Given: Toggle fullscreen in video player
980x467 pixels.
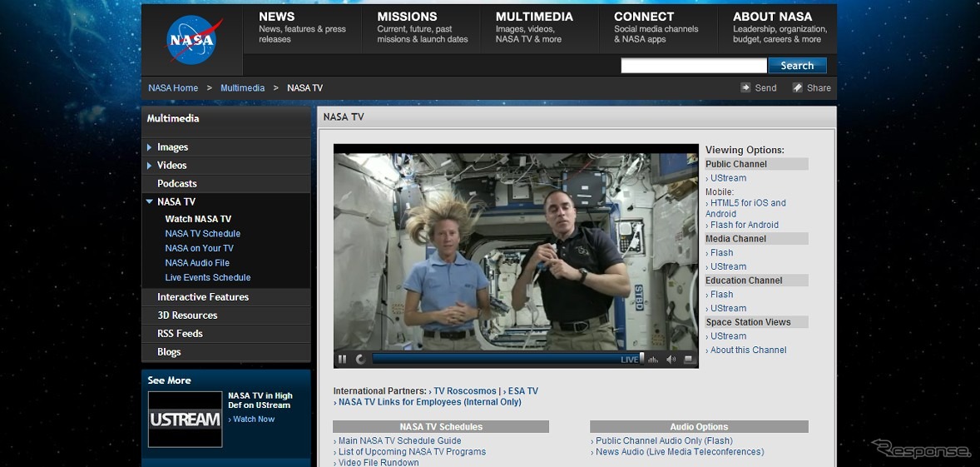Looking at the screenshot, I should pyautogui.click(x=689, y=360).
